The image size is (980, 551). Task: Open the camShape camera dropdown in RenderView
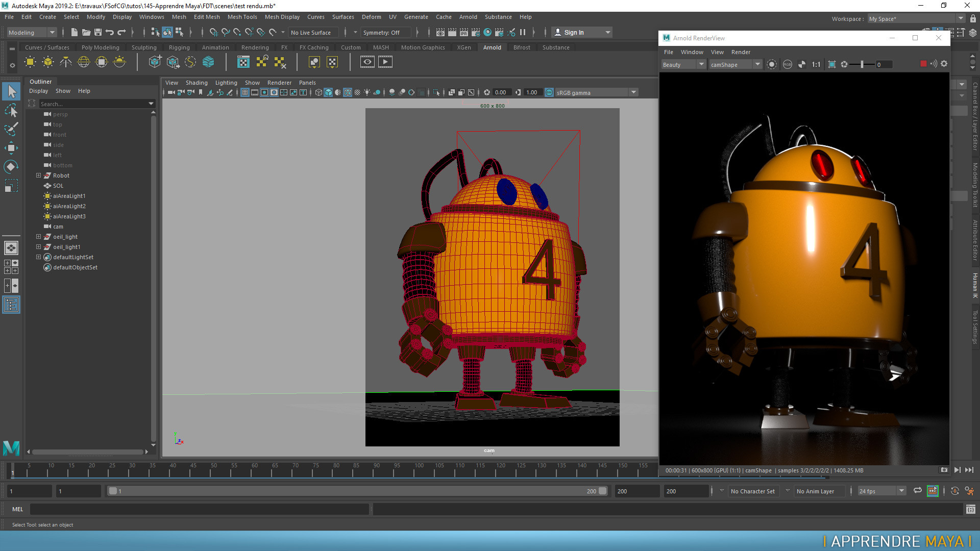[x=736, y=64]
